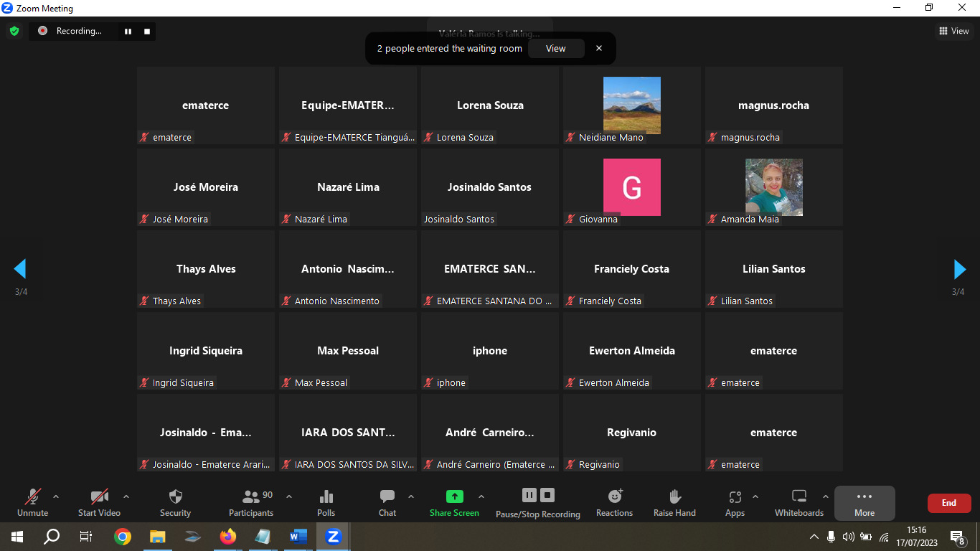Toggle Raise Hand
980x551 pixels.
point(674,502)
